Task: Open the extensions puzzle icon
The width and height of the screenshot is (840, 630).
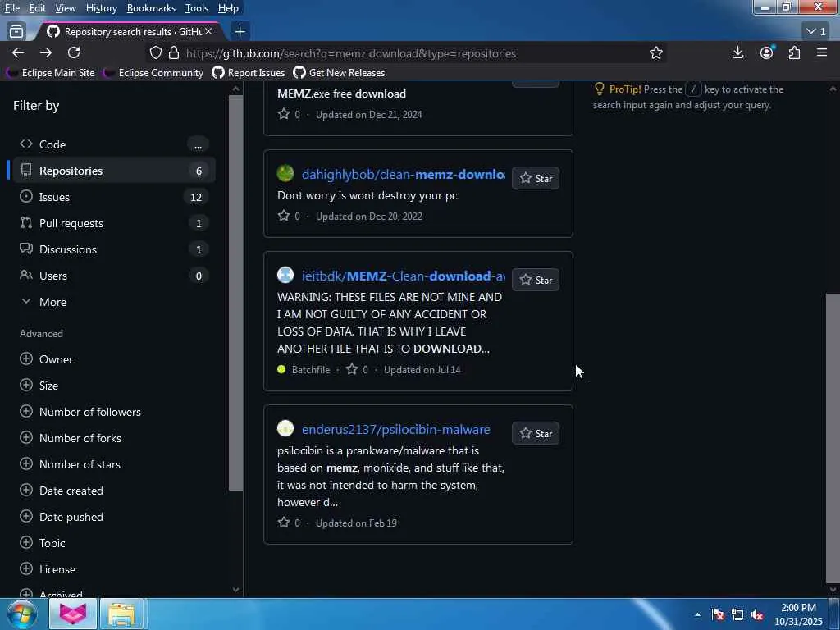Action: (794, 52)
